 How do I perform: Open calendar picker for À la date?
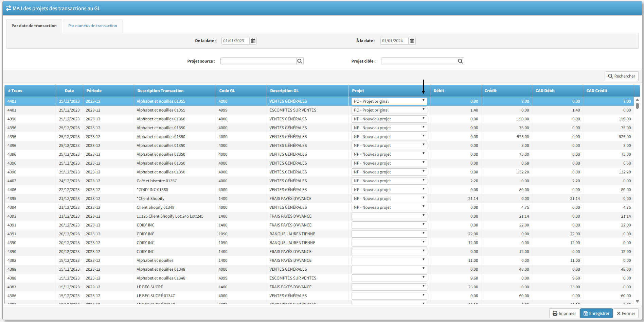click(x=412, y=41)
